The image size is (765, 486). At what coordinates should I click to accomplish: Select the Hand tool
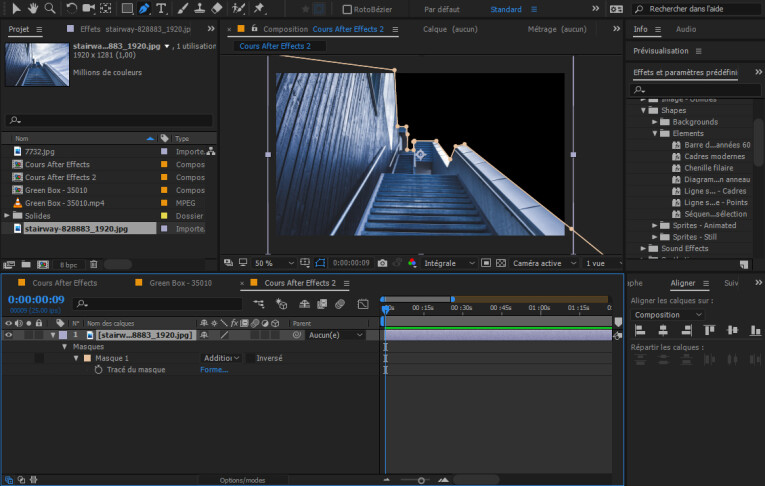tap(33, 8)
